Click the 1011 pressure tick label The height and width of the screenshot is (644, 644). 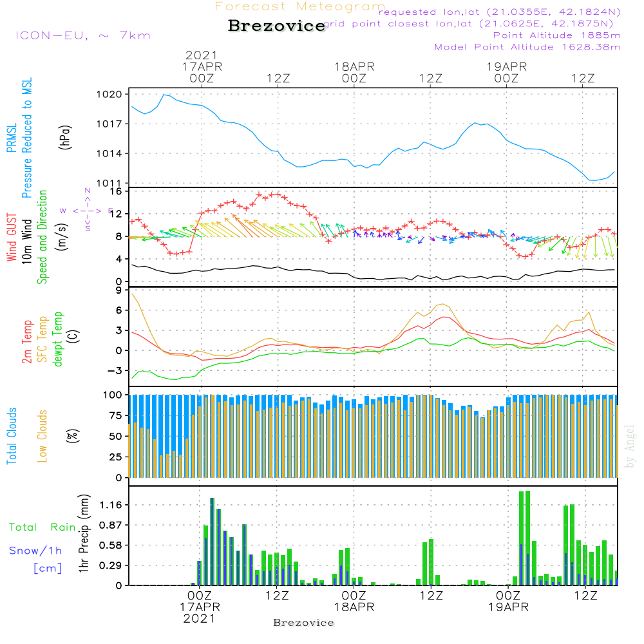(109, 183)
